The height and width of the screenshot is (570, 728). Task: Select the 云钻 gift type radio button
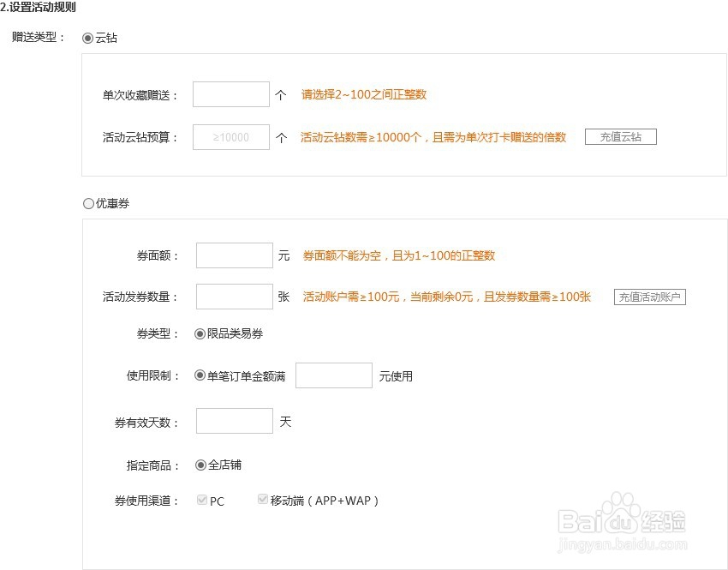87,39
